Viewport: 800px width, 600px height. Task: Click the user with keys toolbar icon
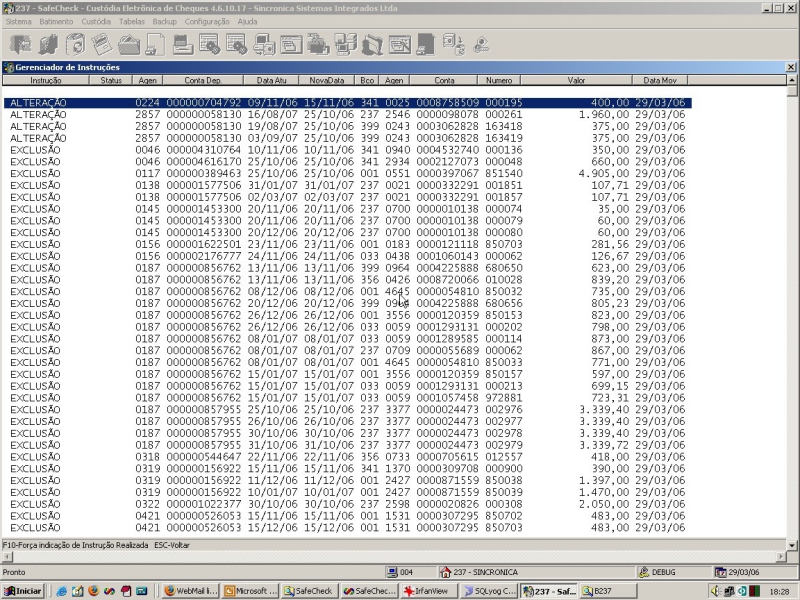(x=481, y=44)
